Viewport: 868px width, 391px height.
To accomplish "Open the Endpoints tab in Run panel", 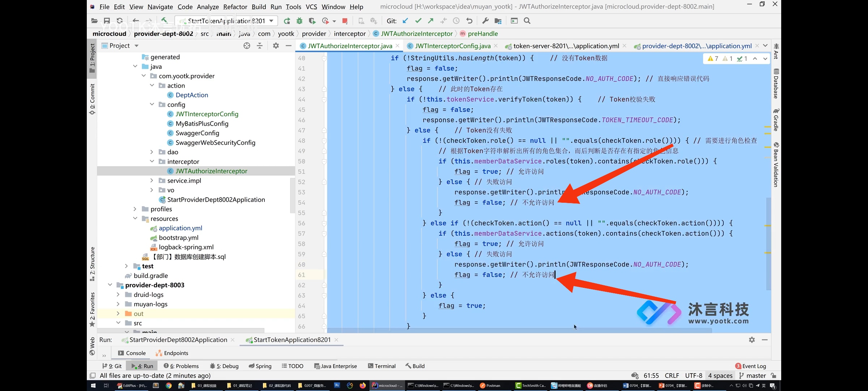I will click(x=172, y=353).
